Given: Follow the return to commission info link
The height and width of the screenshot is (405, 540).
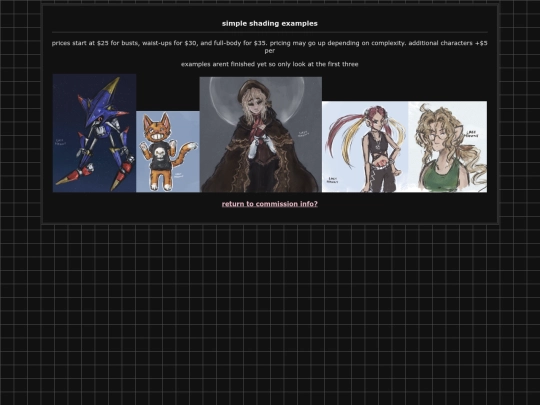Looking at the screenshot, I should click(x=270, y=204).
